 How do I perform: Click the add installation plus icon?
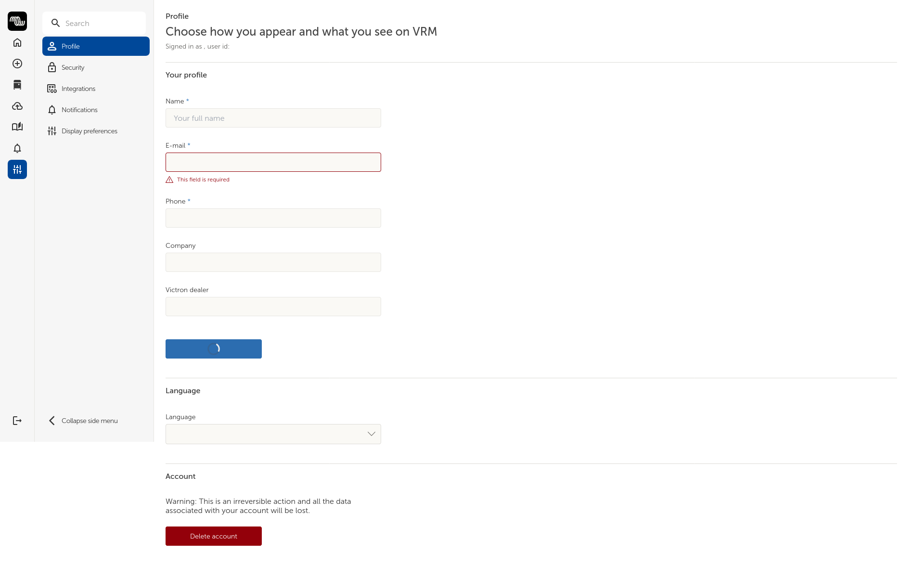point(17,64)
